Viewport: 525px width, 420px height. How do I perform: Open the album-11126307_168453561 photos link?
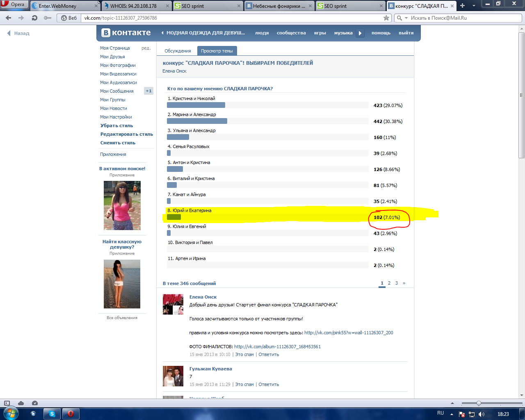277,347
